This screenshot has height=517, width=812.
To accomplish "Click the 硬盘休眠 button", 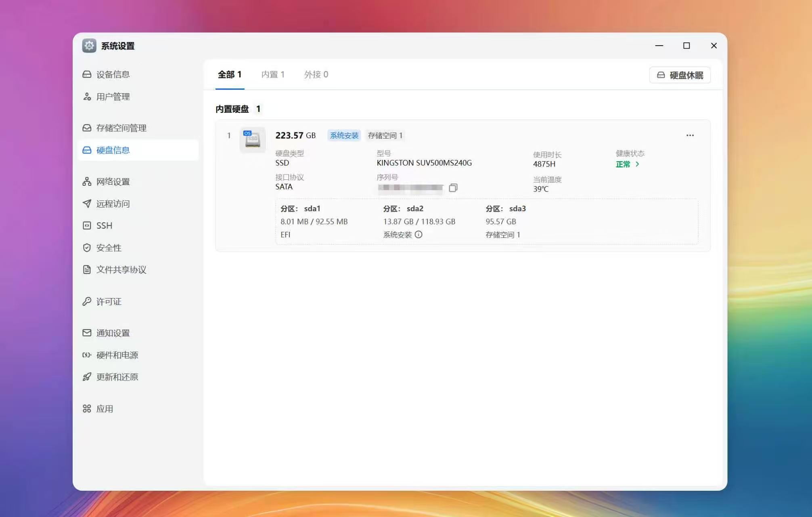I will pos(680,75).
